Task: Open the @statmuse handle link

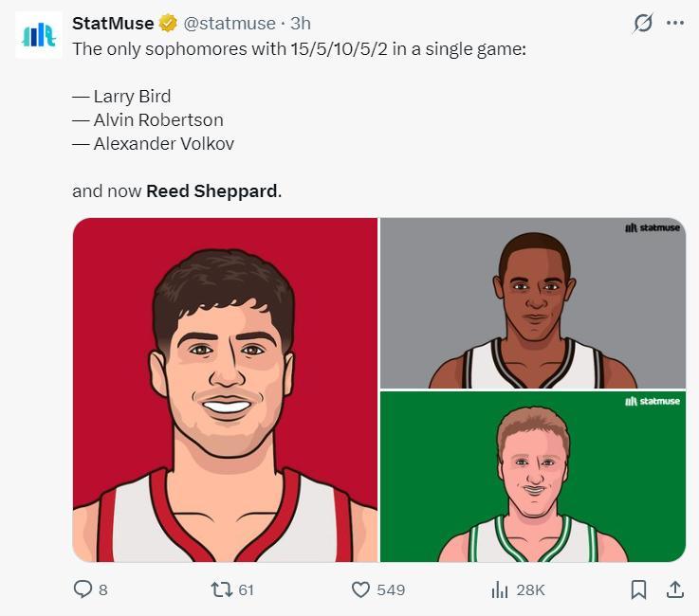Action: coord(229,23)
